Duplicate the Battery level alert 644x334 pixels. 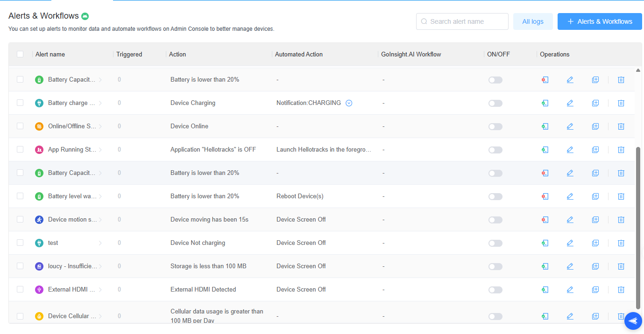[x=595, y=196]
